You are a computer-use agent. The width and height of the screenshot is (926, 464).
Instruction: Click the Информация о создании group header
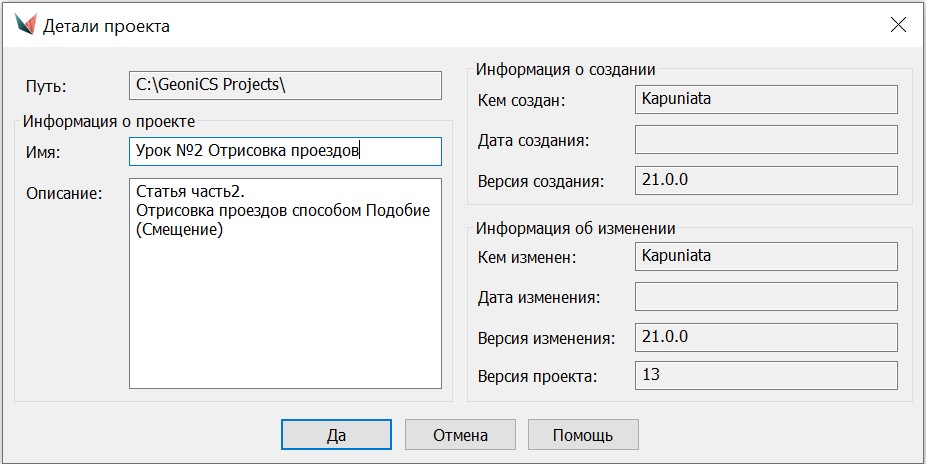[565, 70]
